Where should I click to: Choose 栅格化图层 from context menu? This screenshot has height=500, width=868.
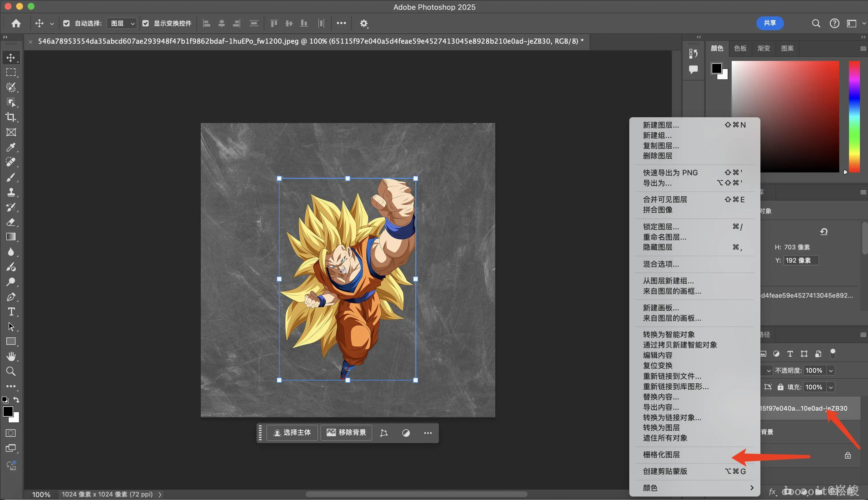click(661, 455)
